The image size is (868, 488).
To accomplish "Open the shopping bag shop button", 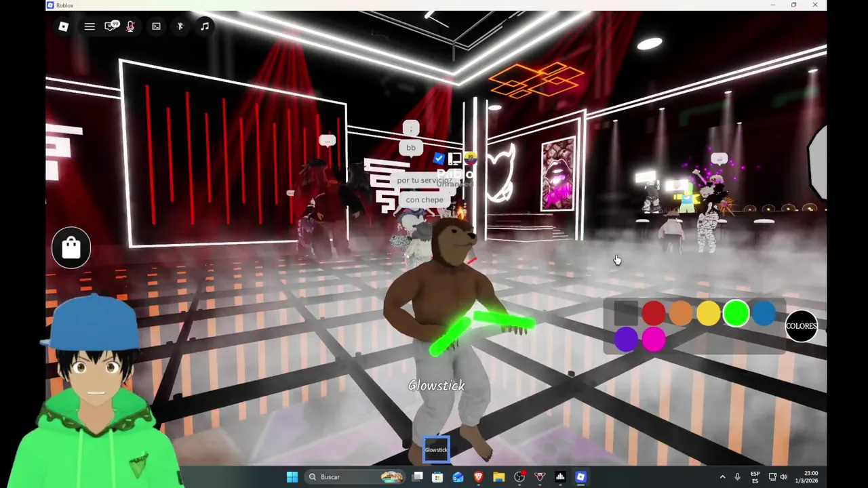I will (71, 248).
